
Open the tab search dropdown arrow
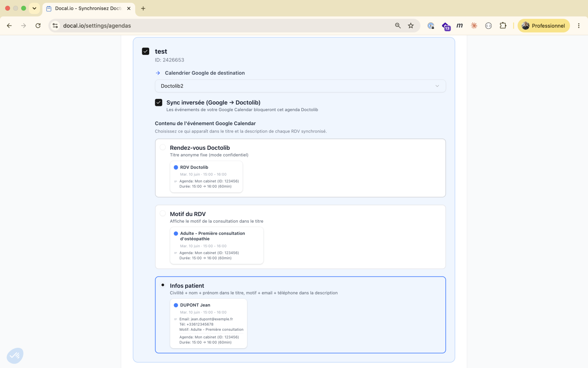(34, 8)
